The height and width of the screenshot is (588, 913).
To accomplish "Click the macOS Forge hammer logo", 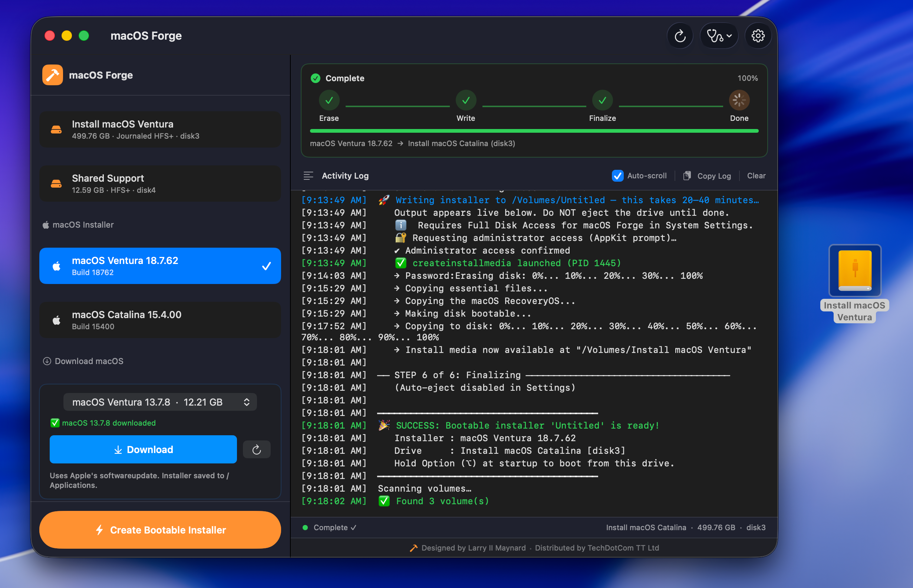I will (52, 75).
